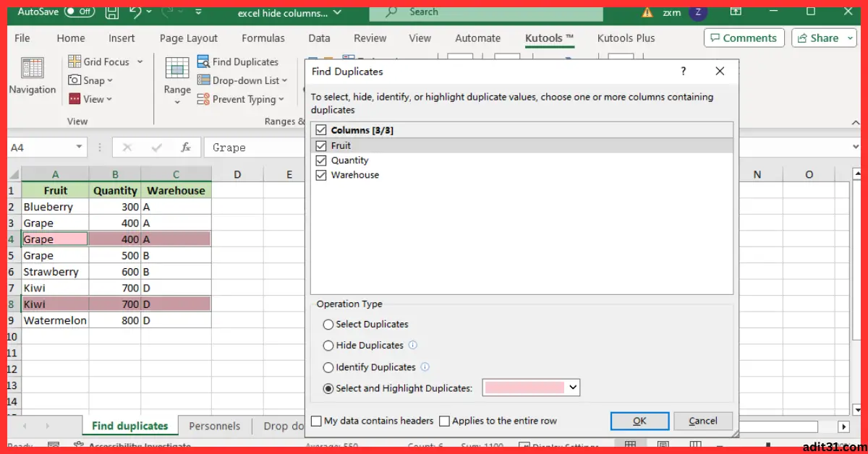Check Applies to the entire row
The height and width of the screenshot is (454, 868).
444,421
